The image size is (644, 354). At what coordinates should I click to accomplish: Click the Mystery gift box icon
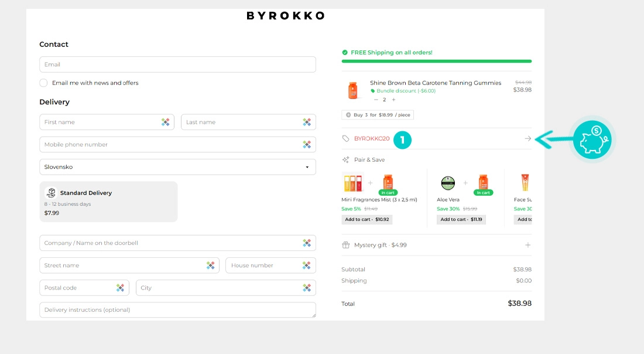[x=346, y=245]
